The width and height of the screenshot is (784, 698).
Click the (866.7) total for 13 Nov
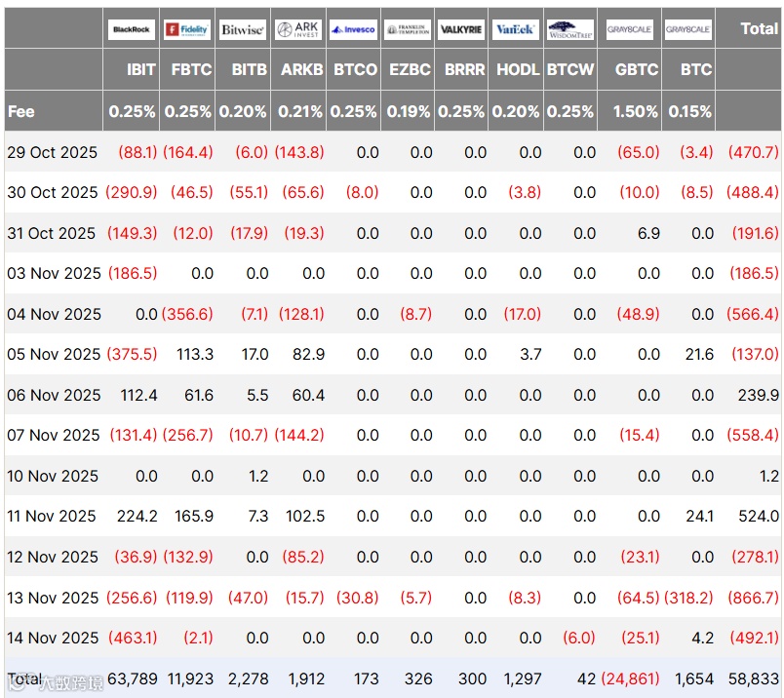(x=754, y=598)
